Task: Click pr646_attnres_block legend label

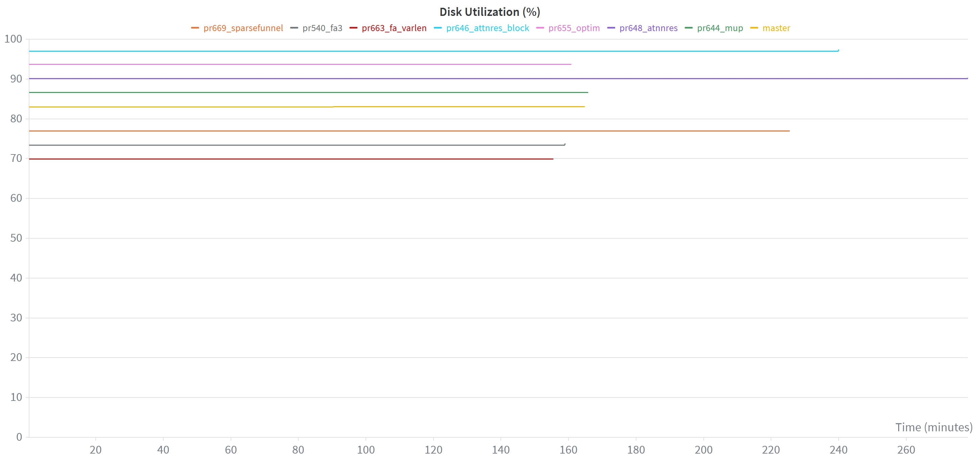Action: coord(487,28)
